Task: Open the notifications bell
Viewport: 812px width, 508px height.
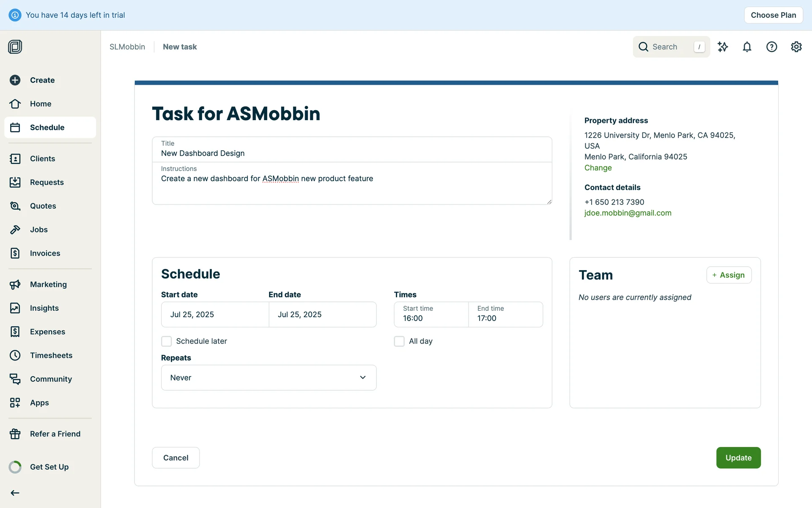Action: [x=747, y=47]
